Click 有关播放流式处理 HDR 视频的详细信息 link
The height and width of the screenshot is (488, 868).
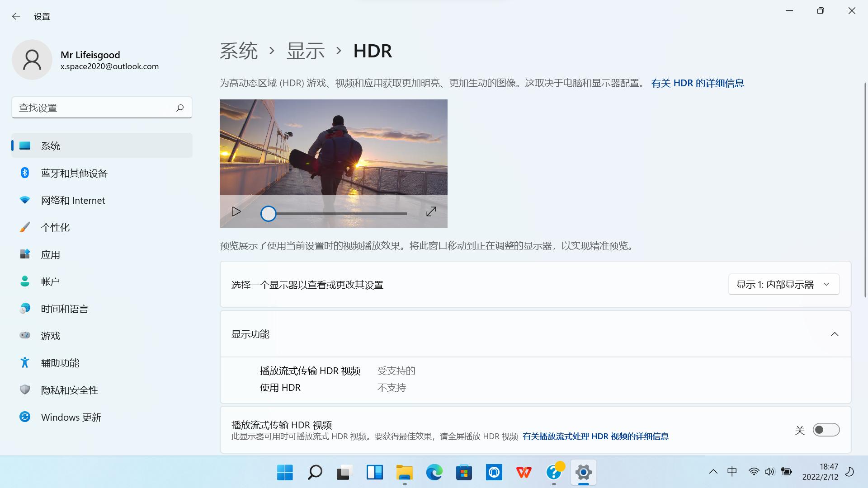click(595, 436)
